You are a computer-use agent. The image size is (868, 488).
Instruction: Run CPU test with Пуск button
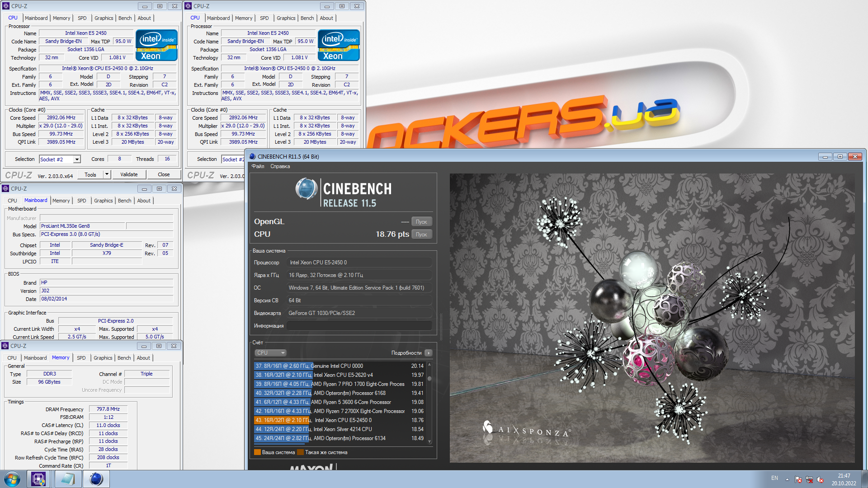[x=421, y=235]
